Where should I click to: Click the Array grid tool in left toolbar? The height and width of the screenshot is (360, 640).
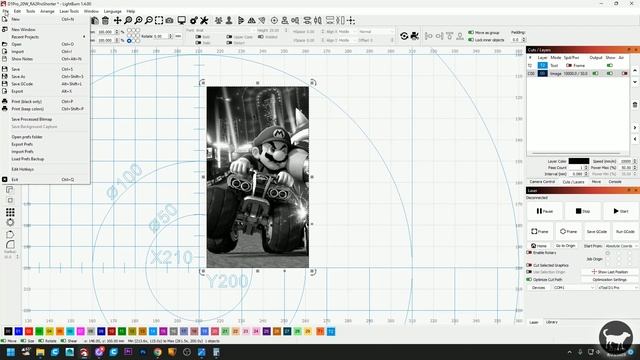point(10,212)
